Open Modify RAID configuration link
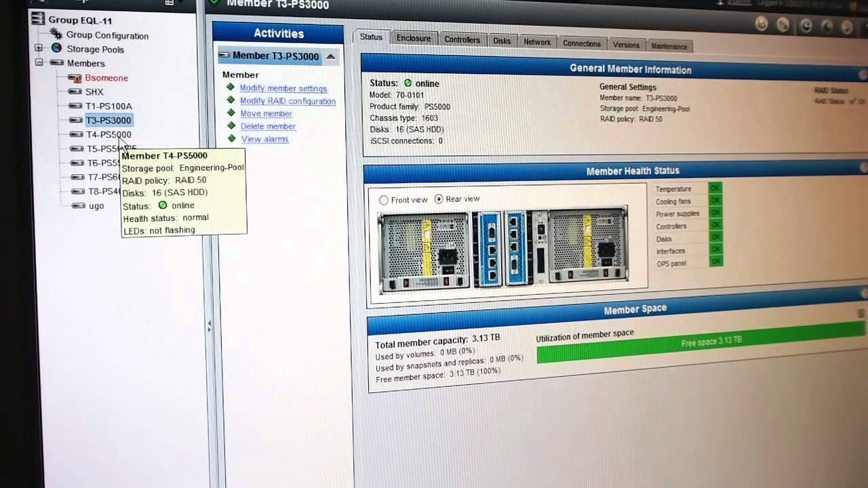 (288, 101)
